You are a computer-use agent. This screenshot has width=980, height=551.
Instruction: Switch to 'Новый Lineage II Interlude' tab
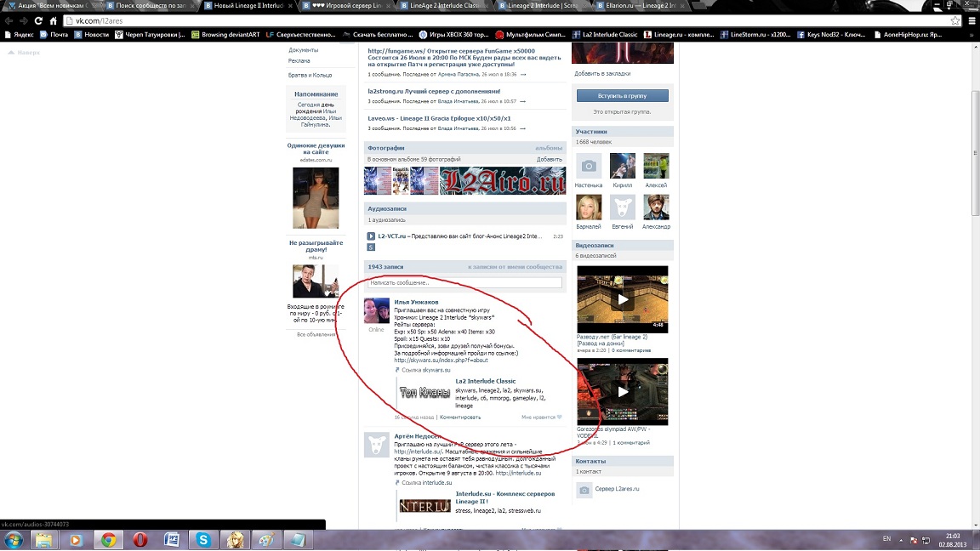click(x=248, y=5)
